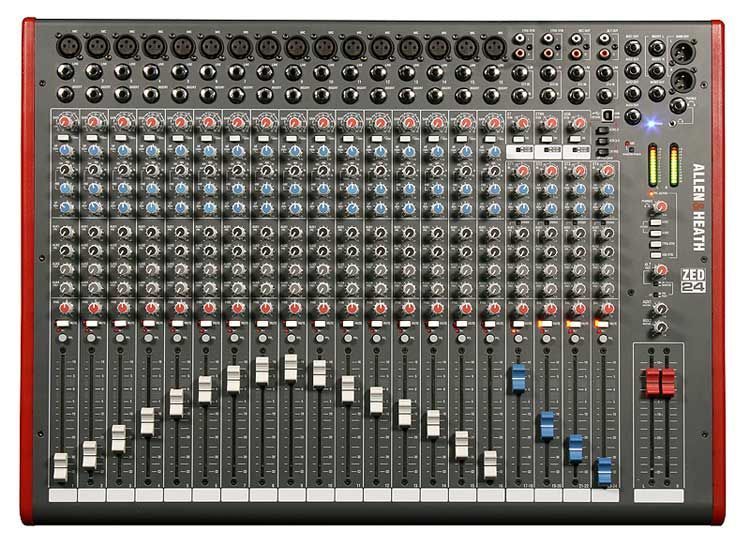Adjust the channel 12 red pan knob
Screen dimensions: 750x547
click(380, 308)
